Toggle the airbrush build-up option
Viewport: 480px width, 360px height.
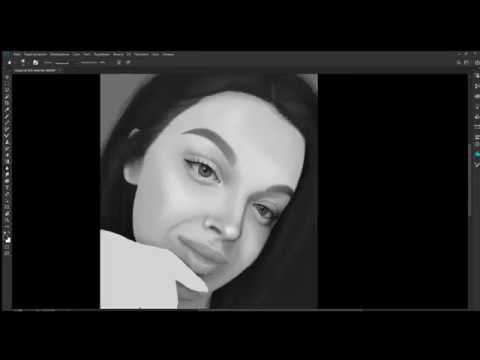128,62
